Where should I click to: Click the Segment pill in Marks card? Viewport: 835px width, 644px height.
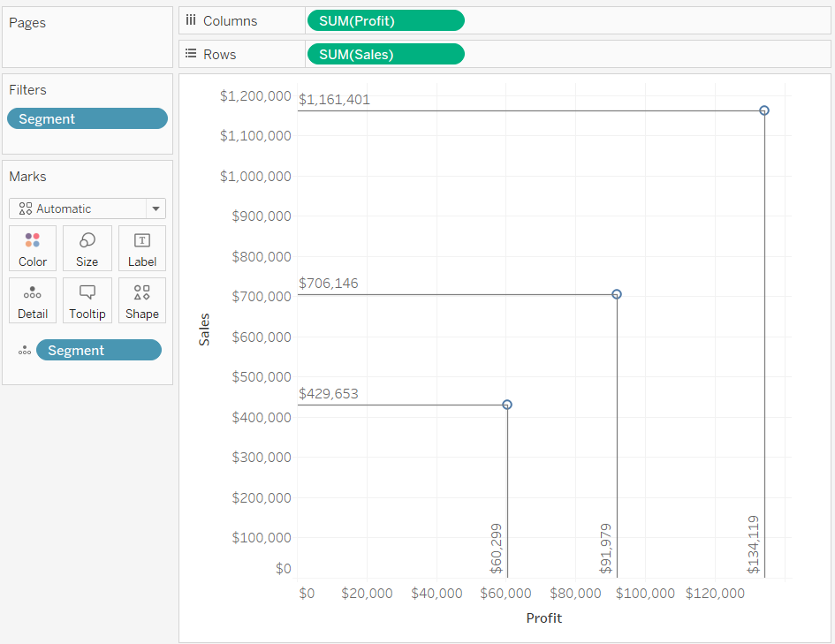tap(98, 350)
